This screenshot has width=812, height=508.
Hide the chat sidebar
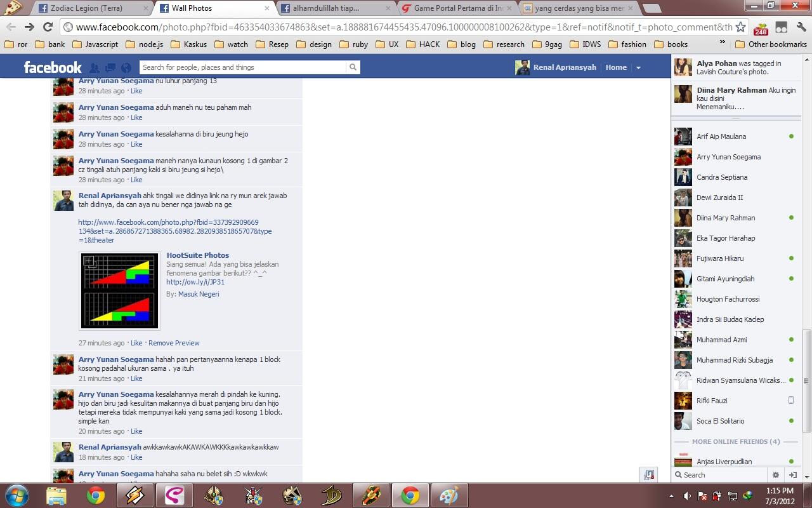click(792, 474)
